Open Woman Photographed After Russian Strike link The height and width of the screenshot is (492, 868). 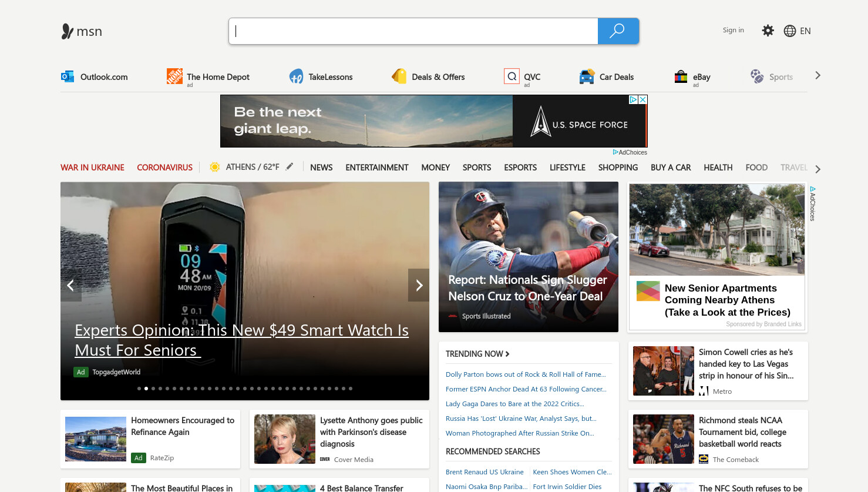point(520,433)
